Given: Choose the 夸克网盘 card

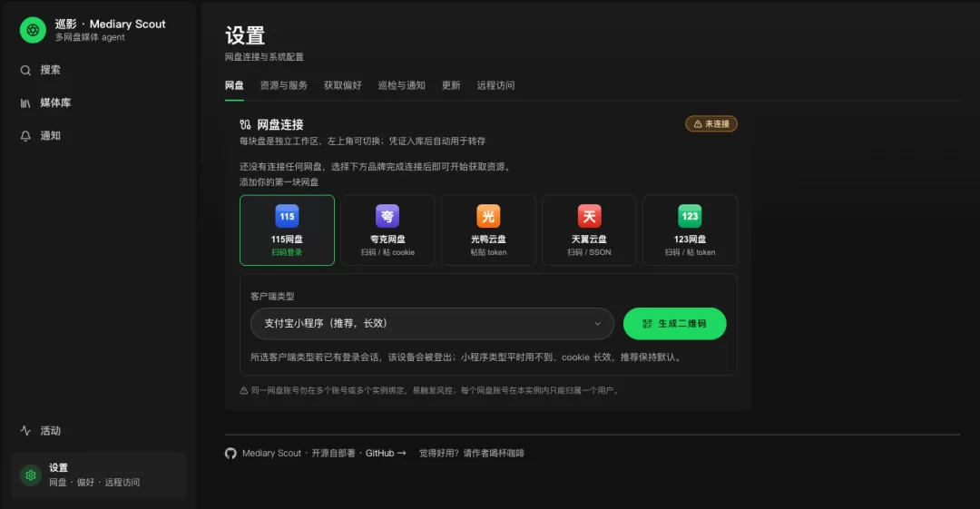Looking at the screenshot, I should 387,230.
